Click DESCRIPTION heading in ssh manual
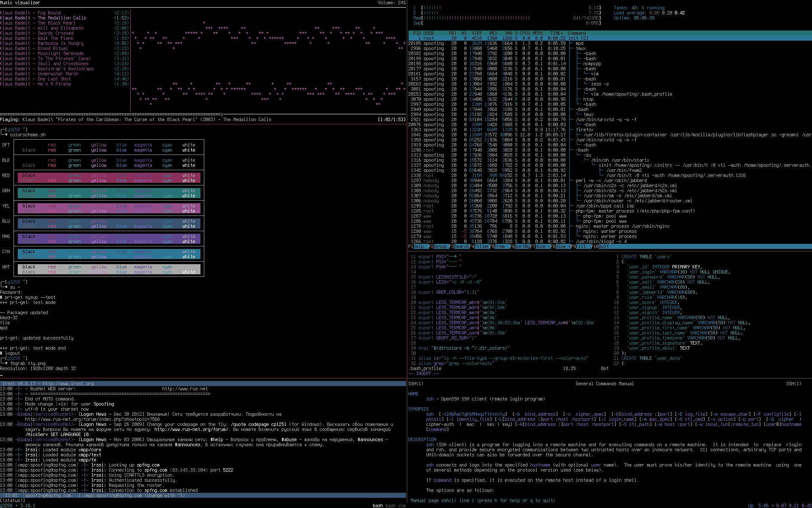The image size is (812, 508). coord(422,439)
